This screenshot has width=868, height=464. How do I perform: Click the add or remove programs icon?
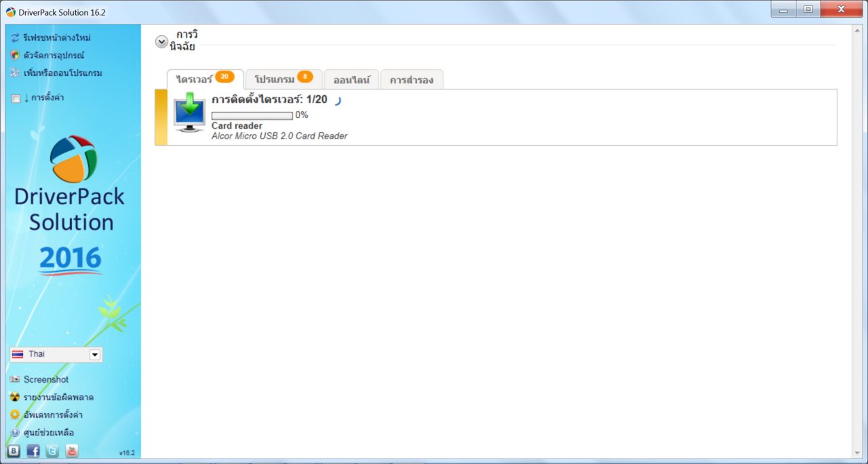point(15,73)
